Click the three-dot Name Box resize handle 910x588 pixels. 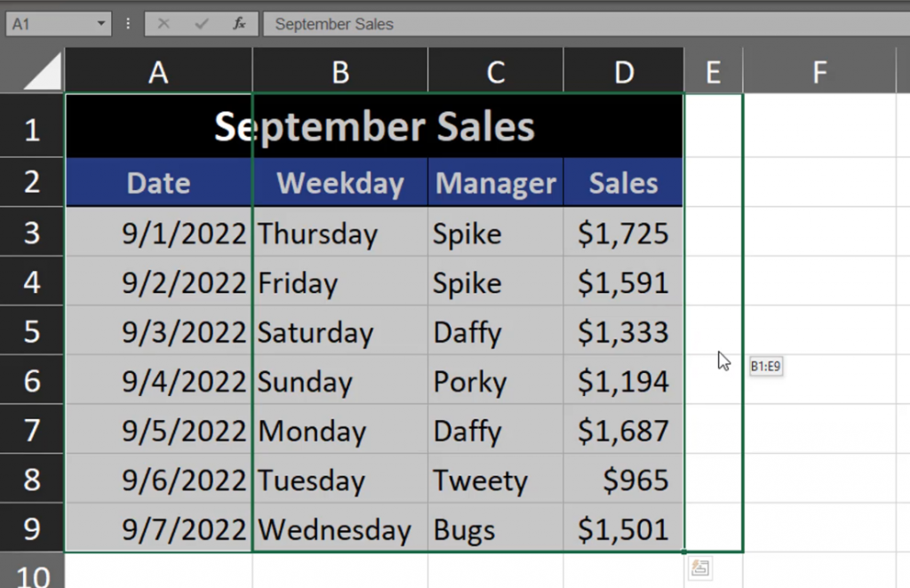(x=129, y=24)
